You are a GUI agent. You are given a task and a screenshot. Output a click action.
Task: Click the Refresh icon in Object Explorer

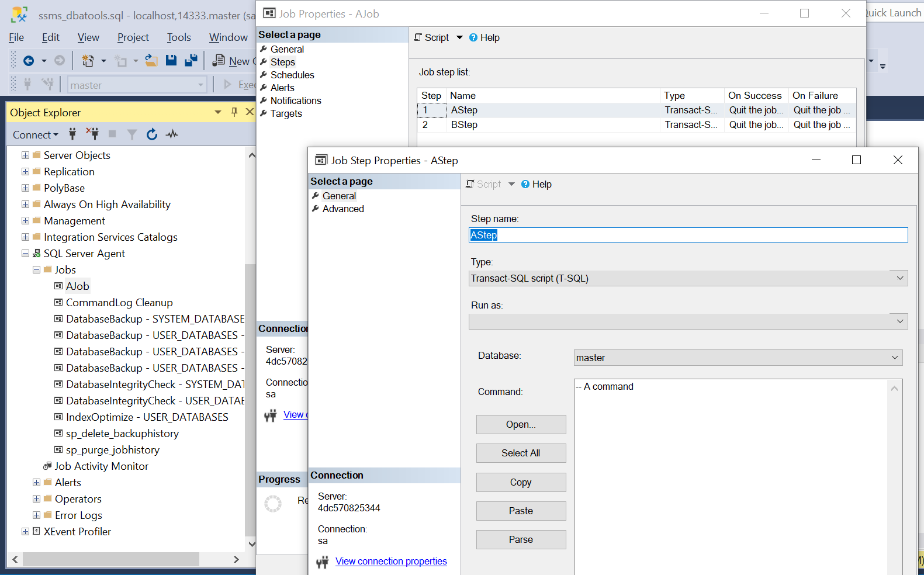click(x=152, y=134)
